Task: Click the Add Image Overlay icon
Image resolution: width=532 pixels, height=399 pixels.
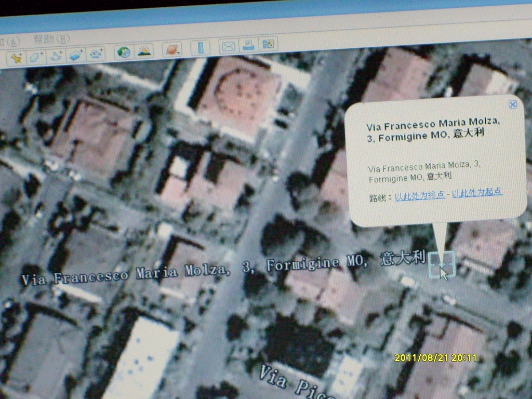Action: pos(76,55)
